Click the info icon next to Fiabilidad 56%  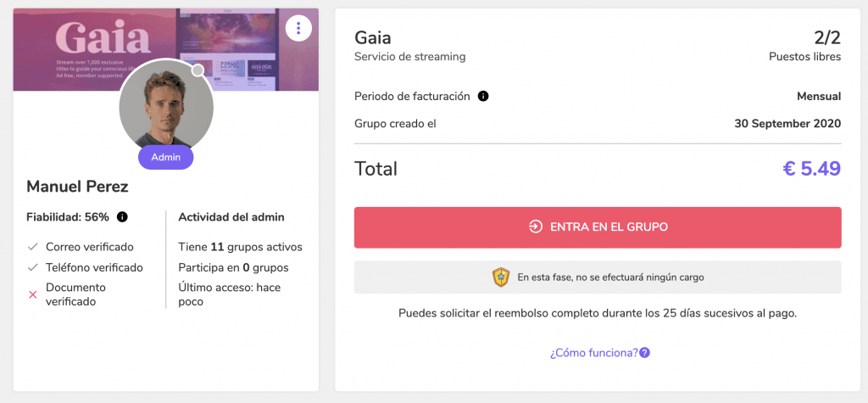pyautogui.click(x=122, y=217)
